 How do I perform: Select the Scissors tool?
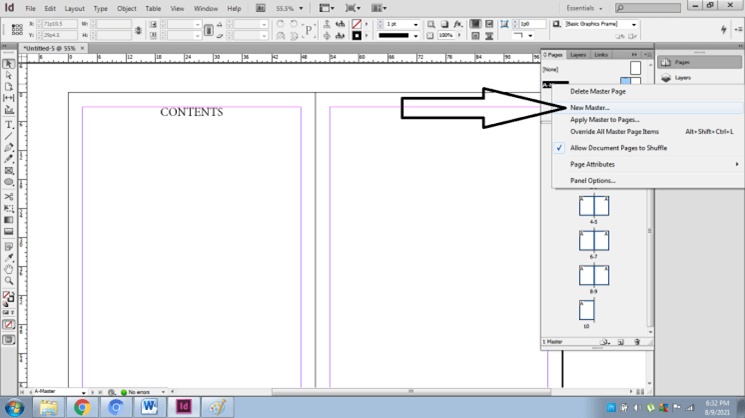9,197
